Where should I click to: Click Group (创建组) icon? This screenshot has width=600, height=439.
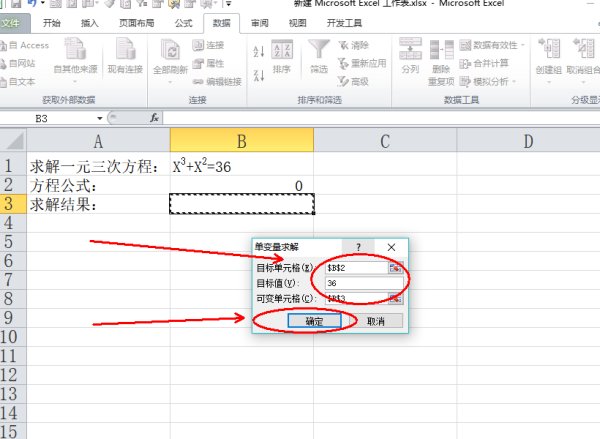pos(549,60)
